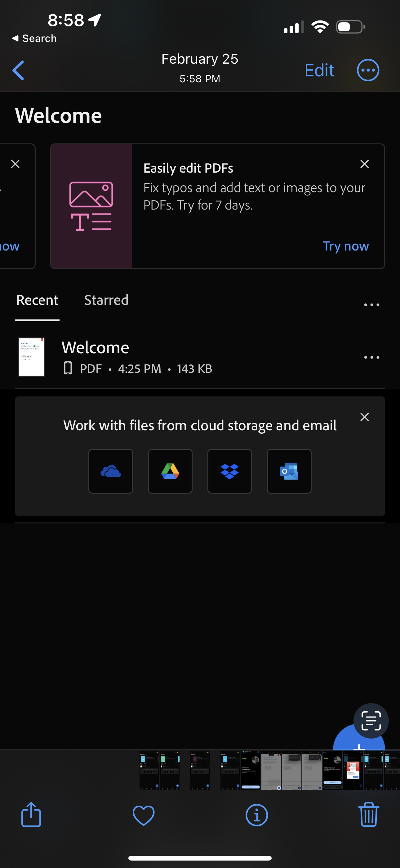Select the leftmost thumbnail in the photo strip

pyautogui.click(x=149, y=770)
